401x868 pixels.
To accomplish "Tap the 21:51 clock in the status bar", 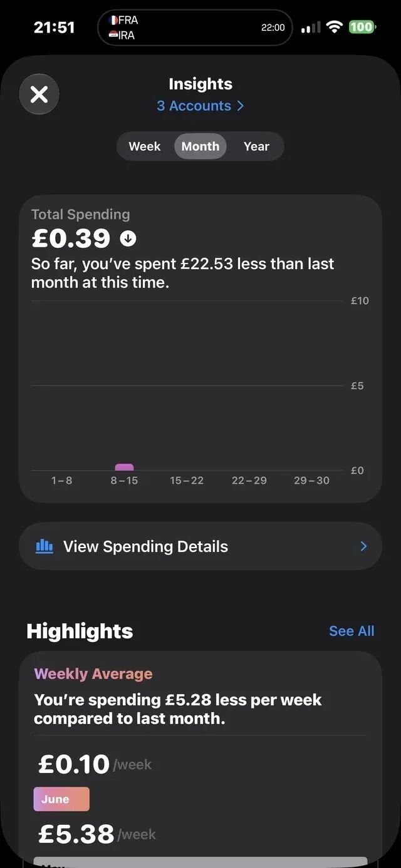I will pyautogui.click(x=54, y=27).
